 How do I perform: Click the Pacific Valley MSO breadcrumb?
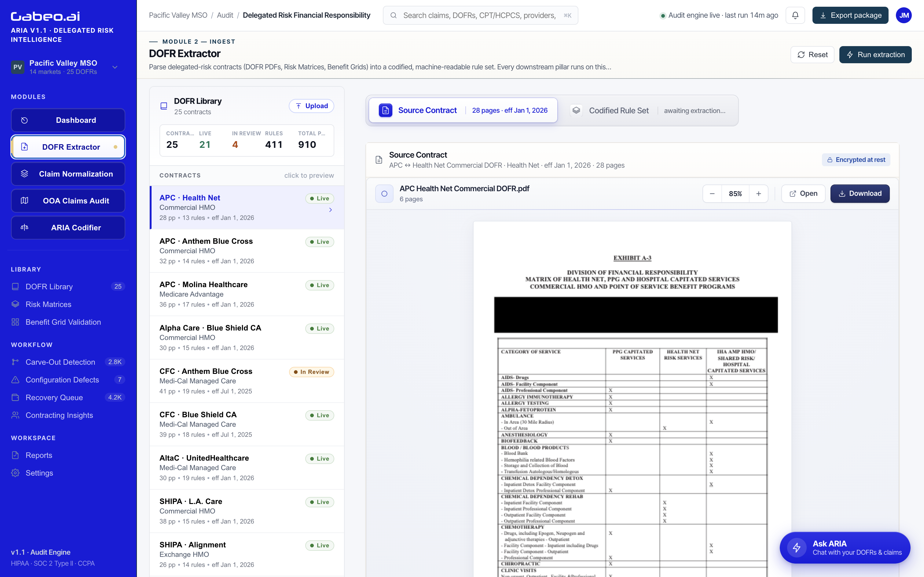[x=178, y=15]
